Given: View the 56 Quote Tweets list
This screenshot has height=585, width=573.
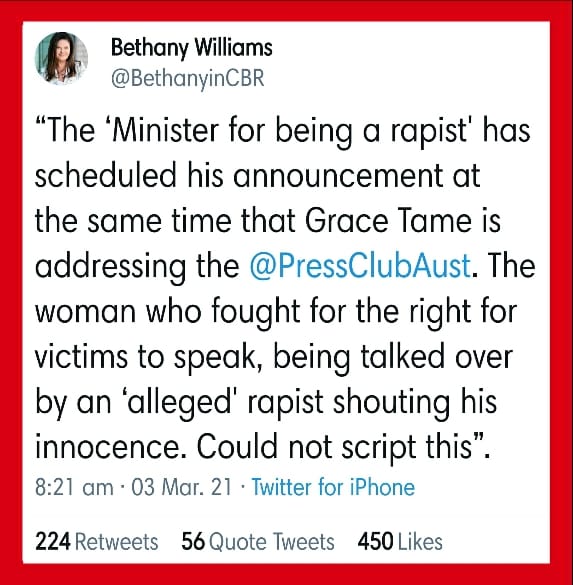Looking at the screenshot, I should tap(257, 542).
